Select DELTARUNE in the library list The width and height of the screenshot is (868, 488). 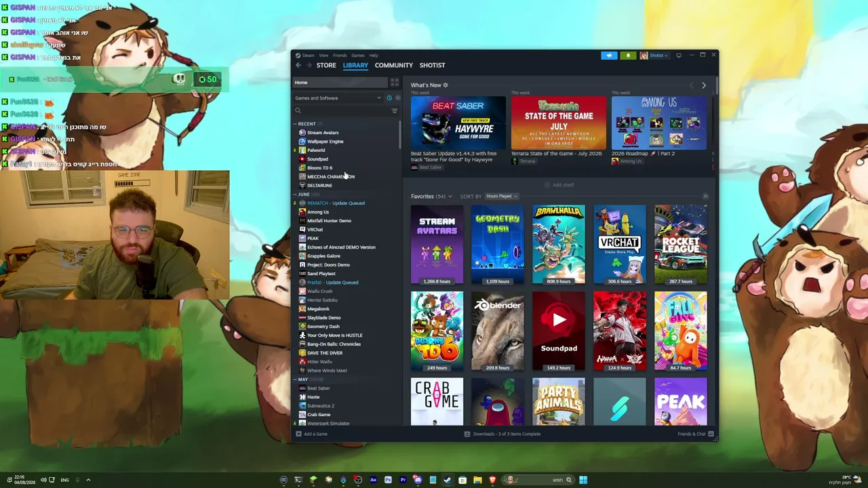(x=319, y=186)
